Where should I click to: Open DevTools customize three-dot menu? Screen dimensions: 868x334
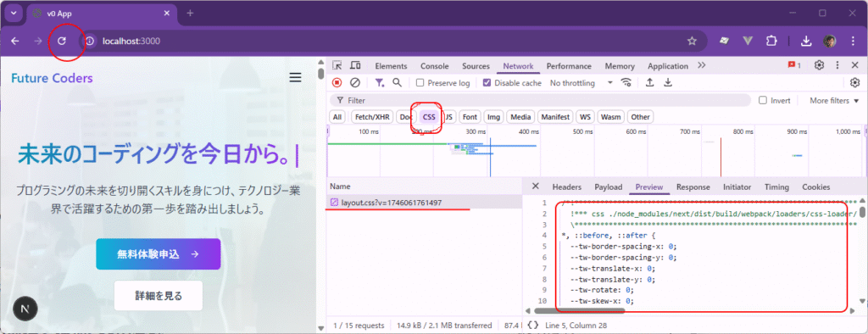[x=837, y=65]
